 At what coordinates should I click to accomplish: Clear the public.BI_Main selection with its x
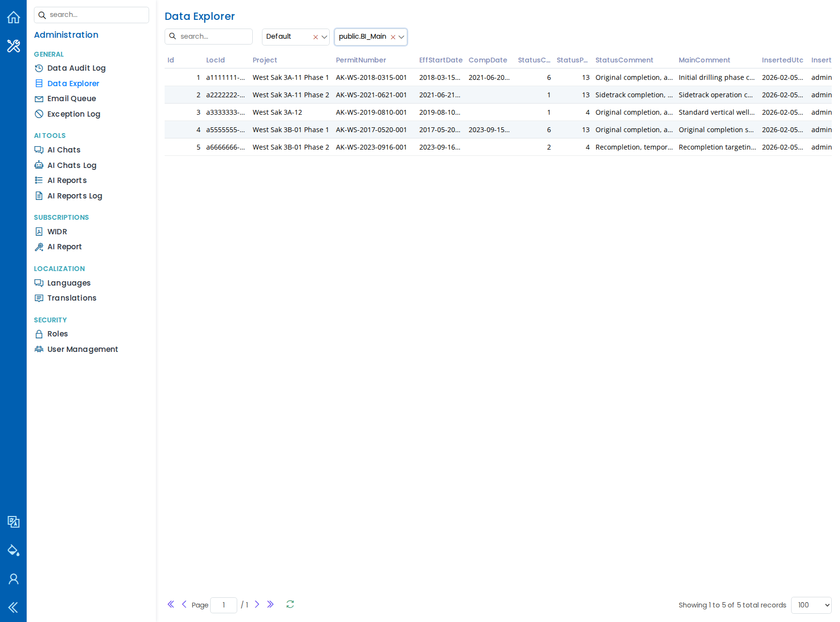(x=393, y=37)
